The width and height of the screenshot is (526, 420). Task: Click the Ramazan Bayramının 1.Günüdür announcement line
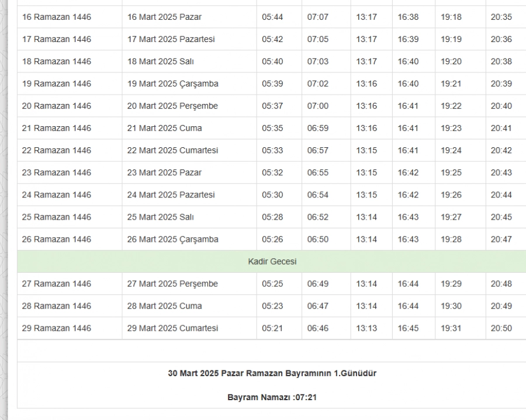point(272,373)
